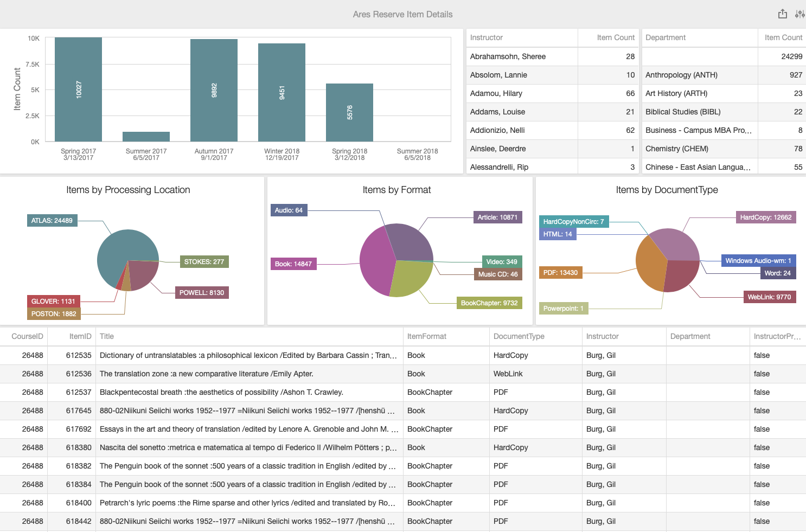This screenshot has height=532, width=806.
Task: Select the Winter 2018 bar
Action: coord(282,92)
